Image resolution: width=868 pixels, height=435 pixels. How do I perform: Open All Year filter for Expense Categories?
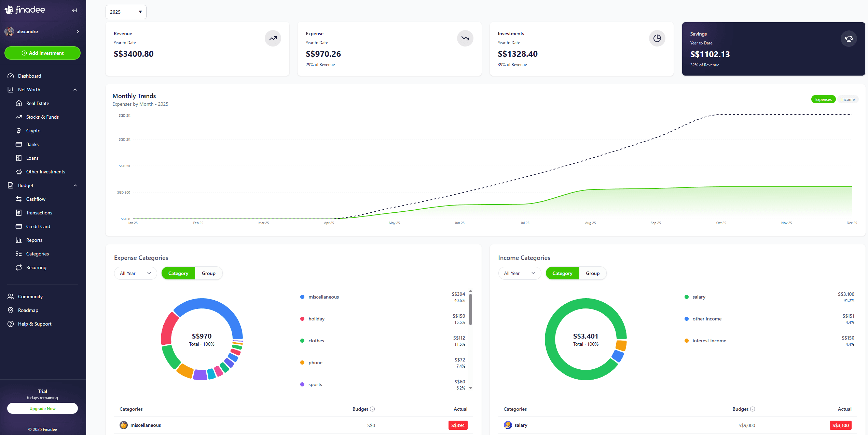point(135,273)
